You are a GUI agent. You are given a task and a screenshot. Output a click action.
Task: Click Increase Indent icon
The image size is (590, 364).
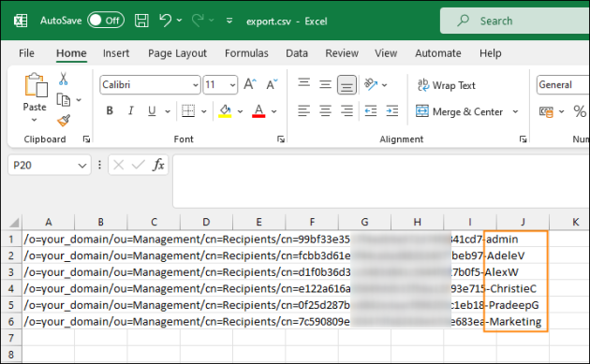[x=392, y=111]
